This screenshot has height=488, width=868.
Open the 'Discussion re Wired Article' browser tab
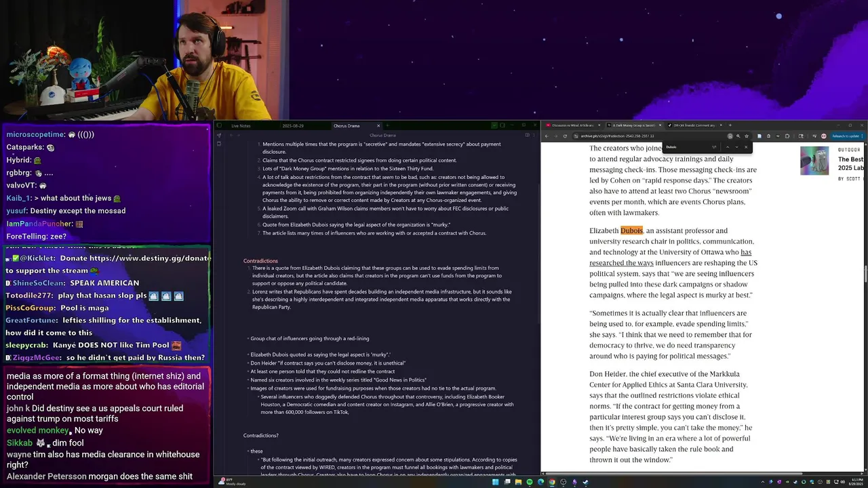573,125
